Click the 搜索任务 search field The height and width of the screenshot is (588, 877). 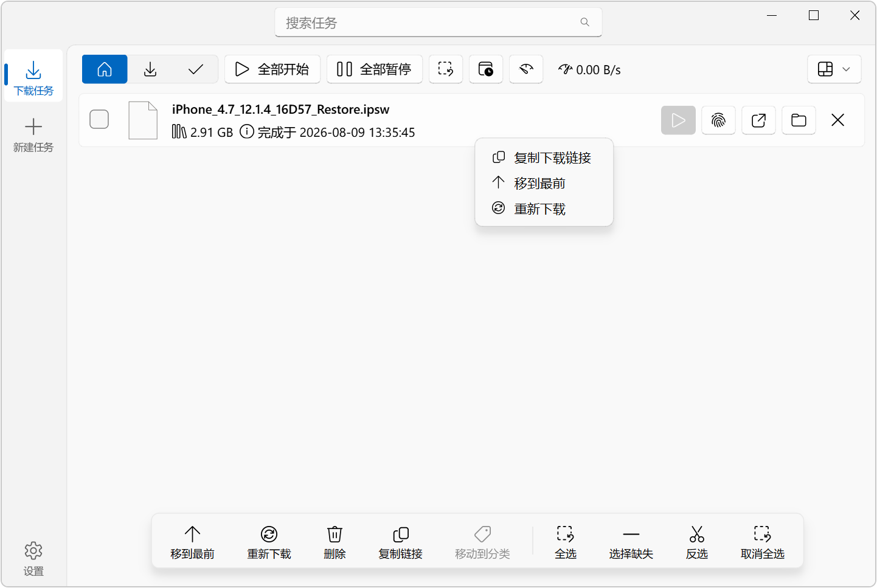tap(438, 22)
